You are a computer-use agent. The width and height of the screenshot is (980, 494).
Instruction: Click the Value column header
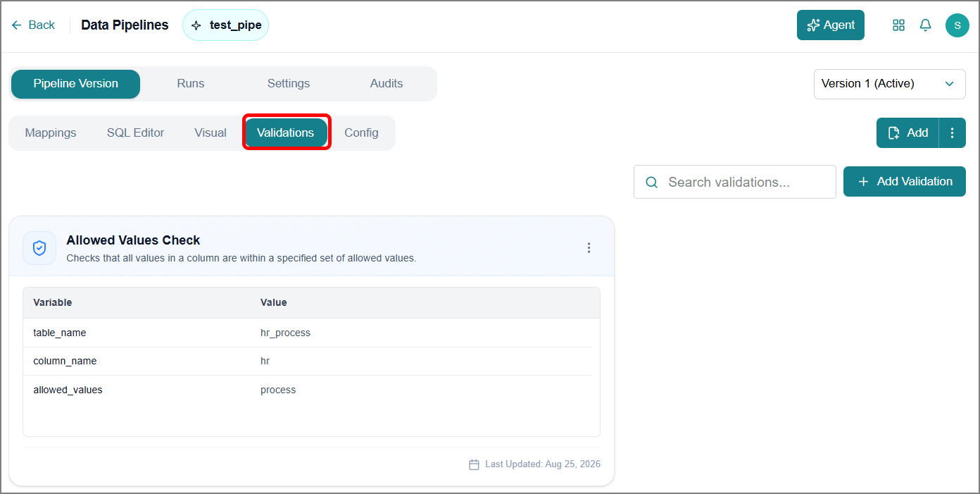pyautogui.click(x=274, y=302)
